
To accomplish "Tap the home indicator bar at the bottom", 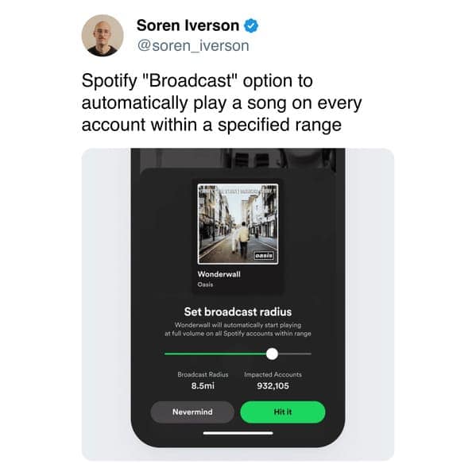I will tap(238, 433).
